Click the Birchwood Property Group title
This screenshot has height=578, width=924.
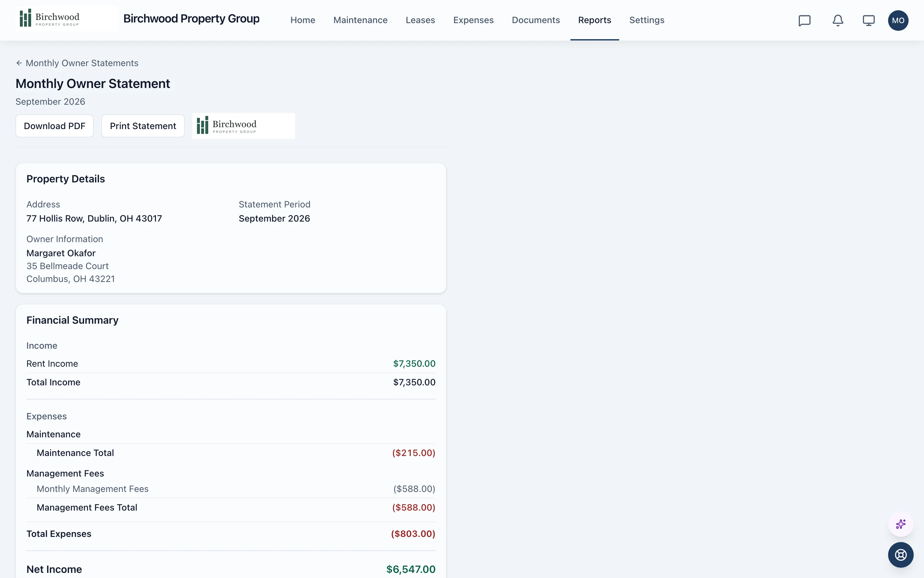coord(191,19)
